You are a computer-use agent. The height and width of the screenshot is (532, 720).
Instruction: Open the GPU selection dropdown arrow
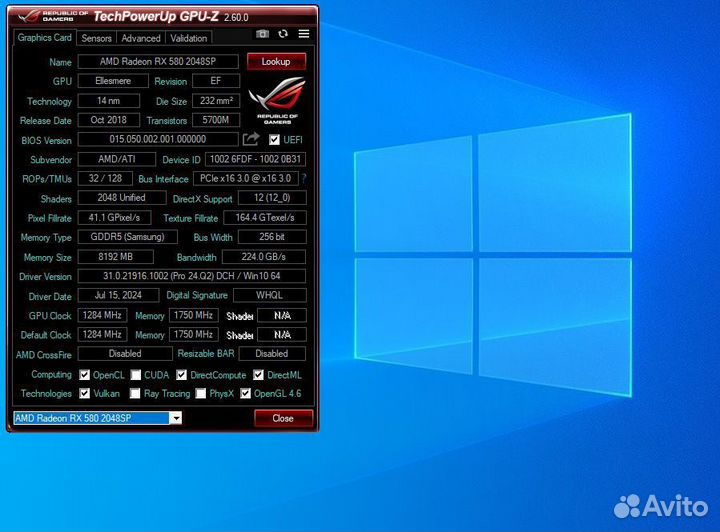(175, 418)
